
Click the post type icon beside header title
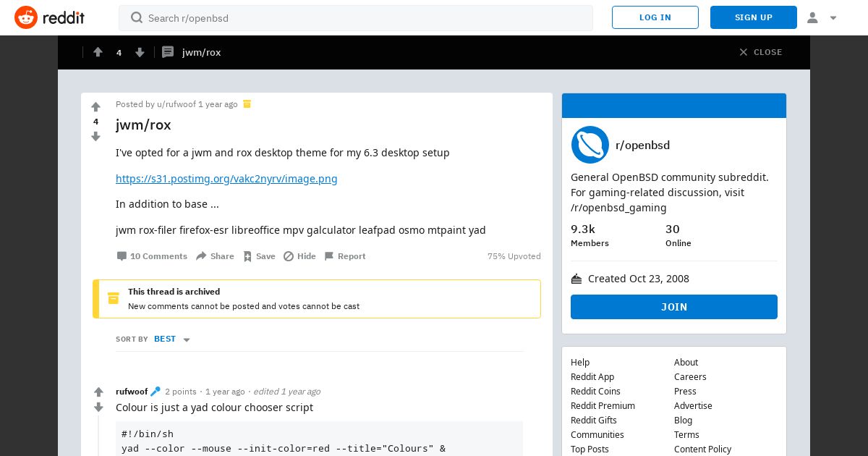168,52
